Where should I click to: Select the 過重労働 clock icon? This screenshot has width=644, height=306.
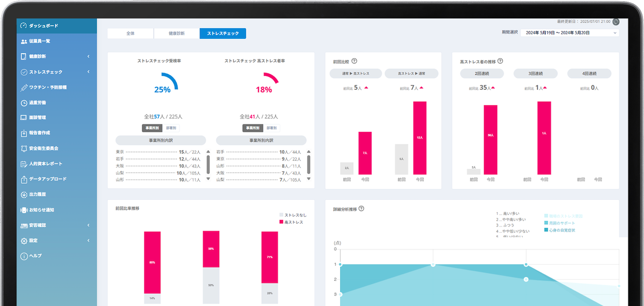tap(24, 103)
